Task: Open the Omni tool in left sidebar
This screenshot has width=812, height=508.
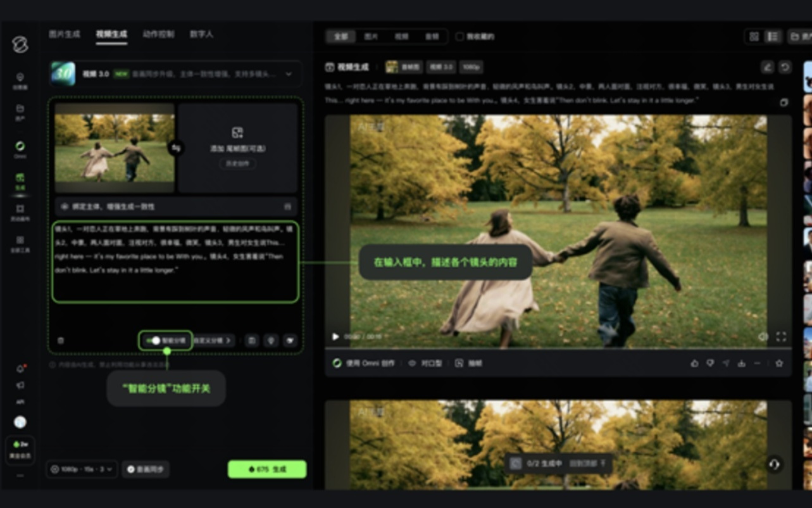Action: tap(20, 149)
